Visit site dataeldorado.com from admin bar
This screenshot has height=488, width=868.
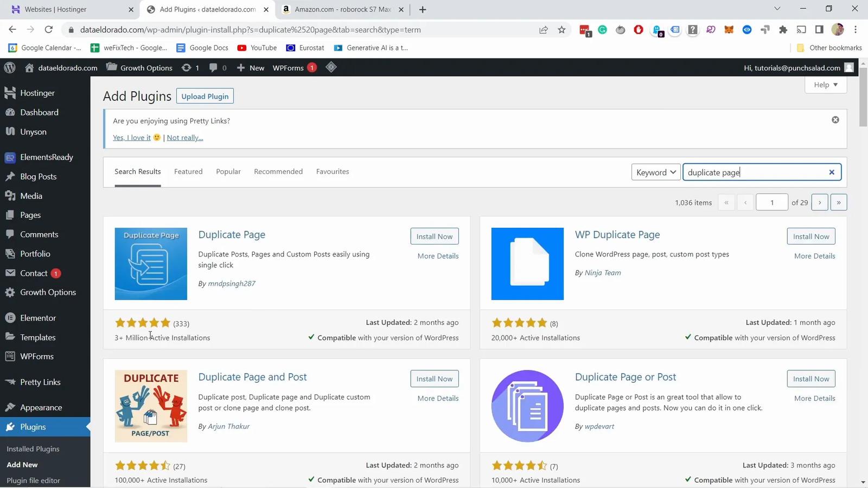click(x=61, y=68)
